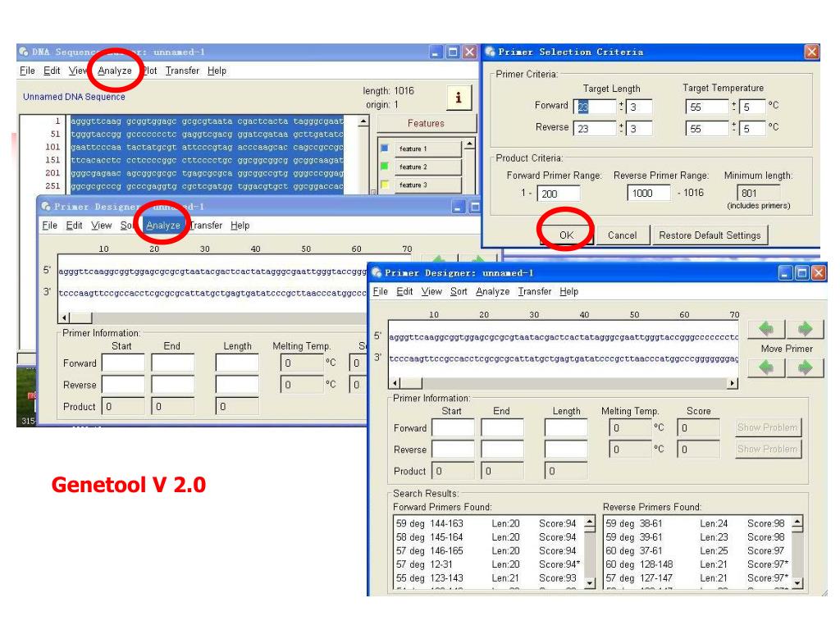The width and height of the screenshot is (840, 630).
Task: Open highlighted Analyze menu in back Primer Designer
Action: pos(163,226)
